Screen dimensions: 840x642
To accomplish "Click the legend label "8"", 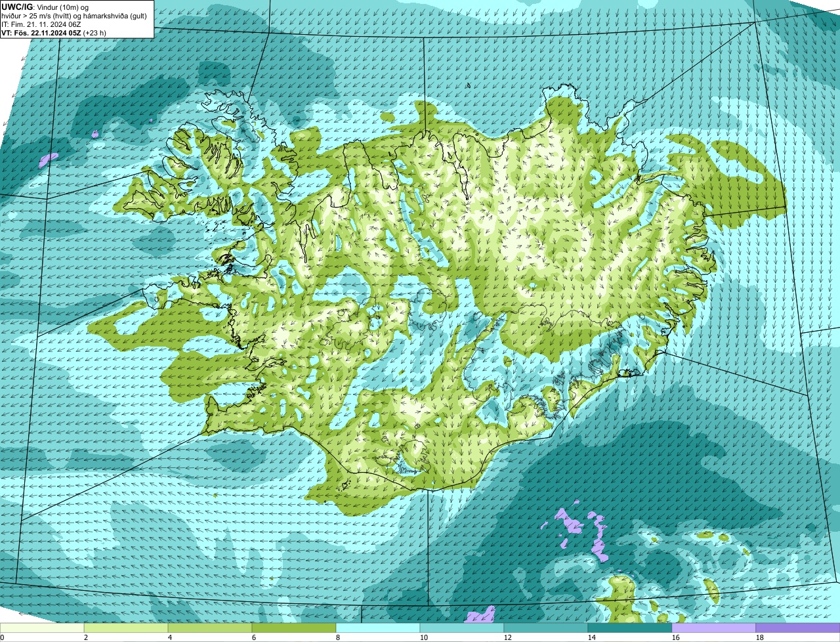I will click(338, 637).
